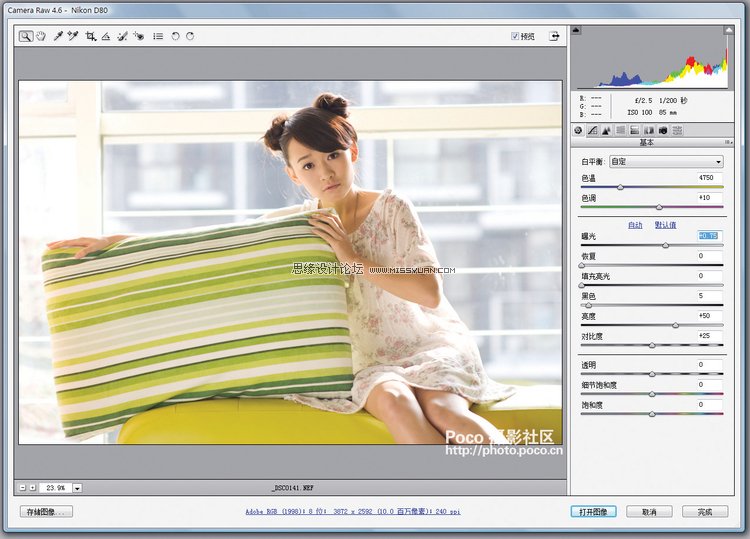The width and height of the screenshot is (750, 539).
Task: Adjust the 色温 temperature slider
Action: coord(620,187)
